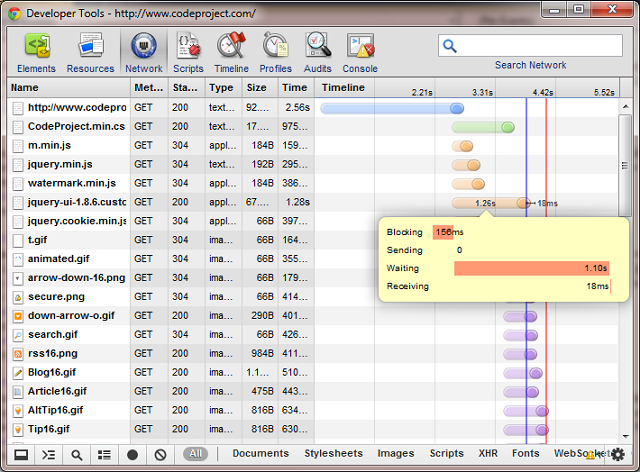Sort by the Status column header
This screenshot has height=472, width=640.
(186, 88)
